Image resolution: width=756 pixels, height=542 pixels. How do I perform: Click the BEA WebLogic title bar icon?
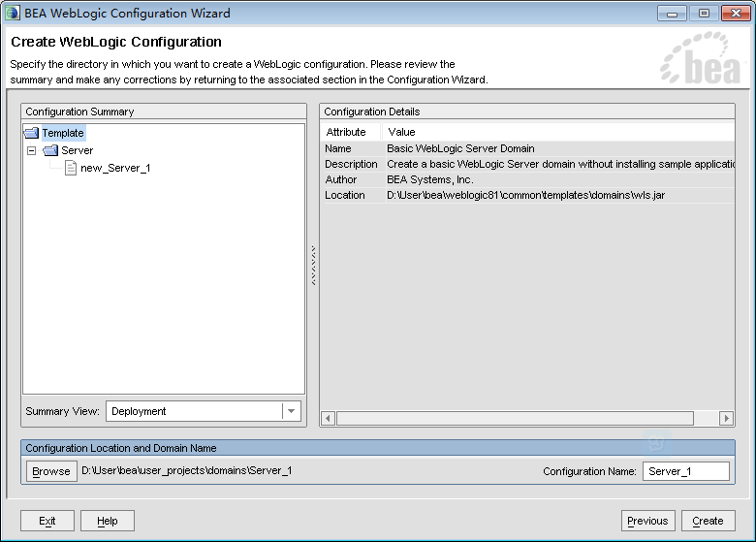(13, 14)
